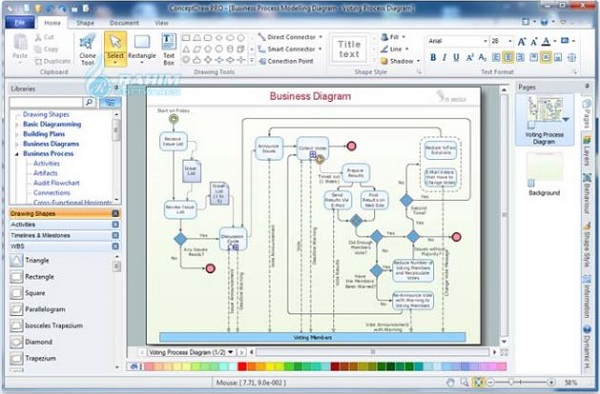Open the Shadow style options
600x394 pixels.
coord(400,61)
